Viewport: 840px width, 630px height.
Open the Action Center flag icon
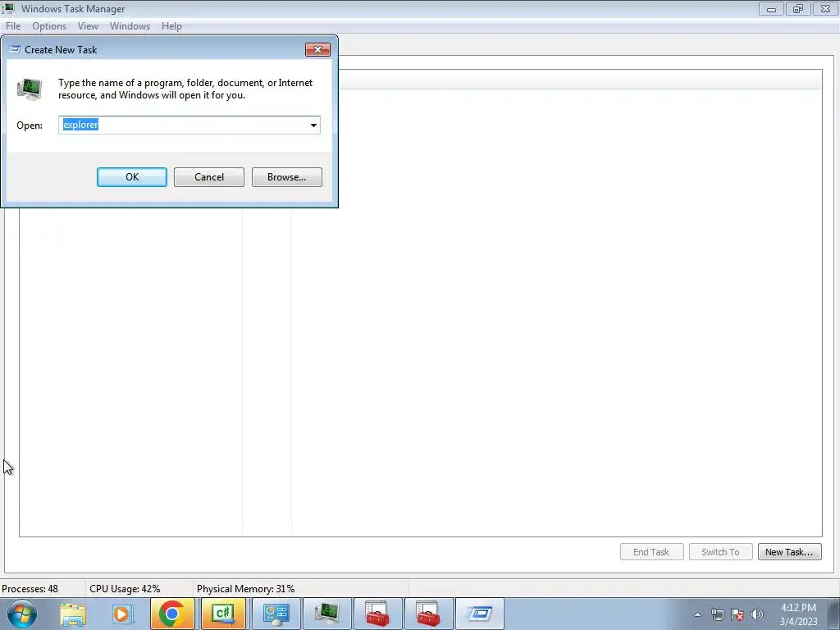click(737, 614)
